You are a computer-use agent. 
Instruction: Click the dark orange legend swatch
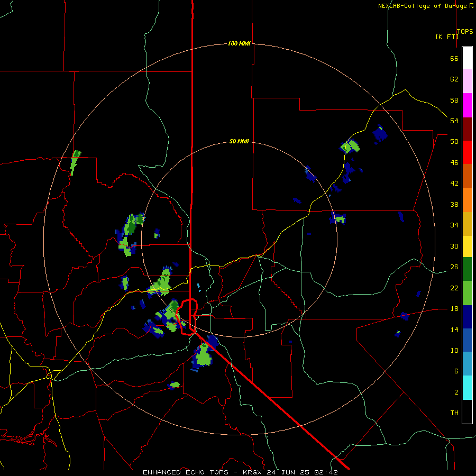tap(467, 176)
